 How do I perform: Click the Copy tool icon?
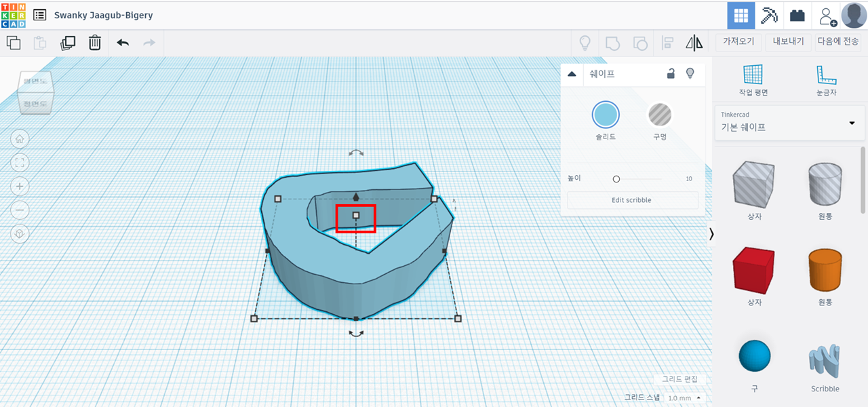[x=14, y=43]
